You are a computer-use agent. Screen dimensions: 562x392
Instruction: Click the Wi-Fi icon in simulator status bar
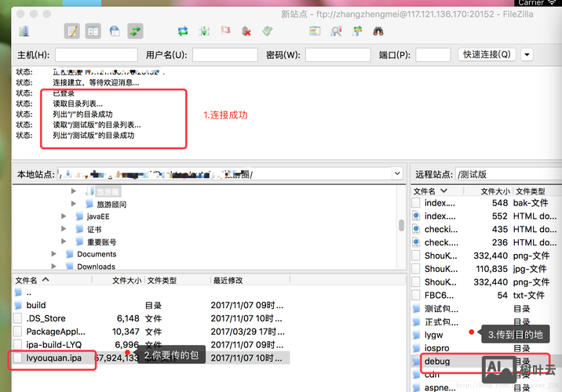pyautogui.click(x=551, y=2)
